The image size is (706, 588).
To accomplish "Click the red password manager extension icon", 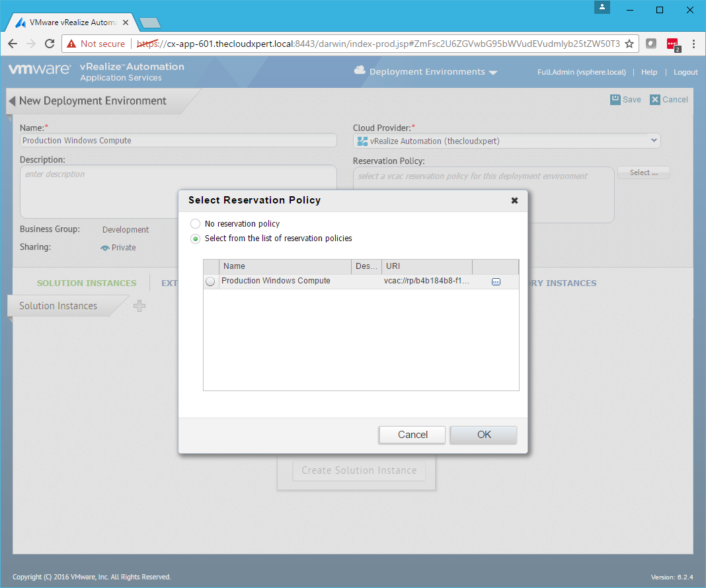I will pos(672,44).
